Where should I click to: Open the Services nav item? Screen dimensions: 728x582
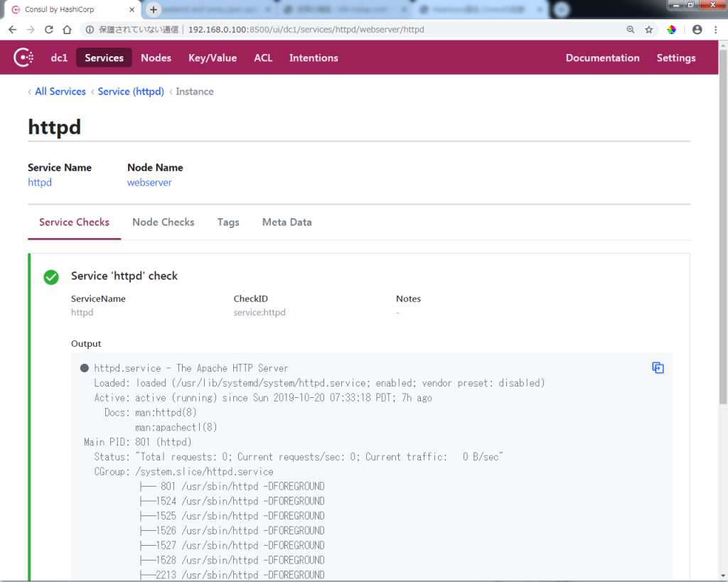click(104, 58)
